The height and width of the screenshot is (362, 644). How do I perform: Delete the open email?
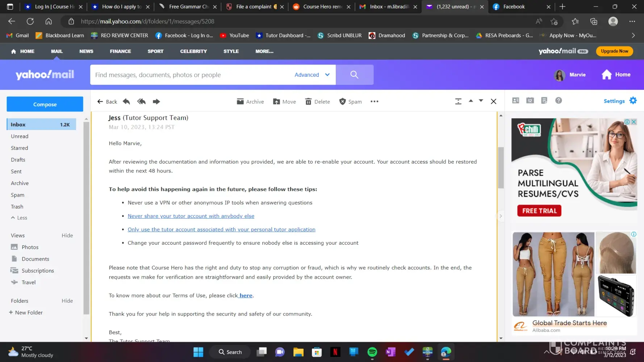pos(317,102)
